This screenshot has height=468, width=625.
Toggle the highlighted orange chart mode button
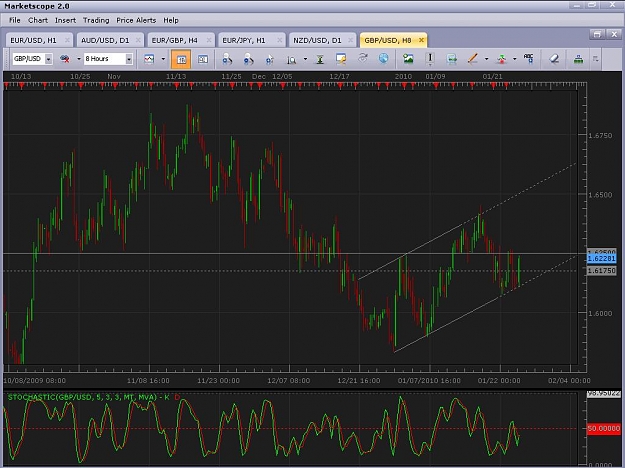[181, 59]
